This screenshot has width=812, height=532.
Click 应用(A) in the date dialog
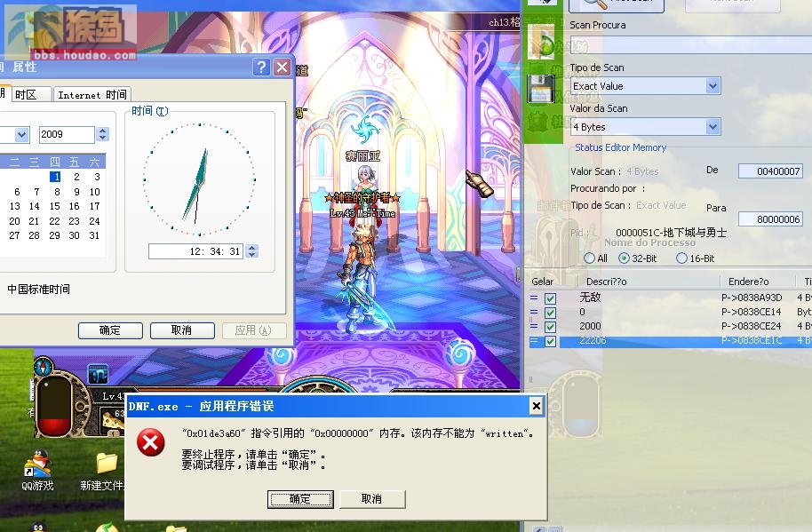click(x=254, y=330)
